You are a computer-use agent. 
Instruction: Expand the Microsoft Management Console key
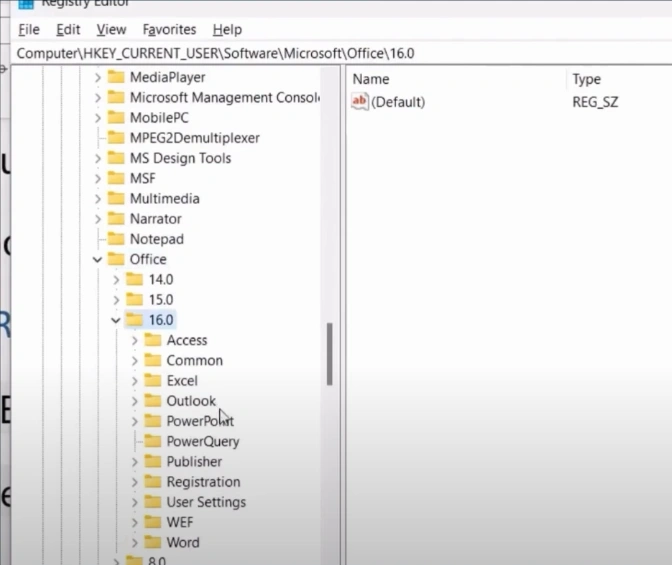pos(98,98)
